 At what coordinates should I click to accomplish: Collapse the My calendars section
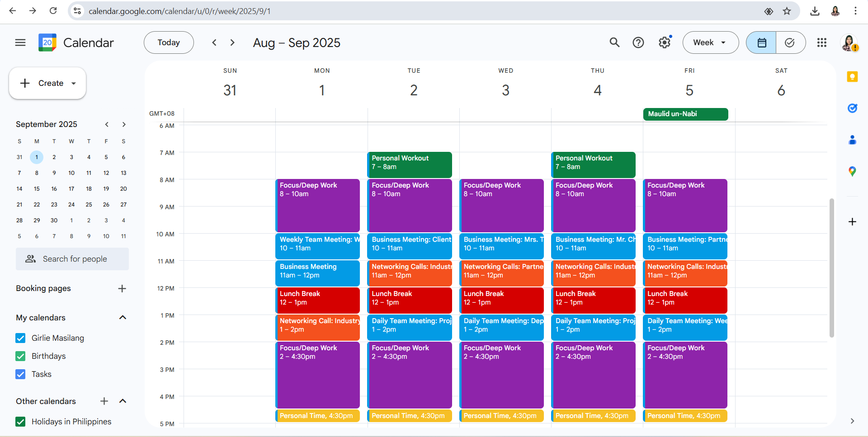(123, 318)
